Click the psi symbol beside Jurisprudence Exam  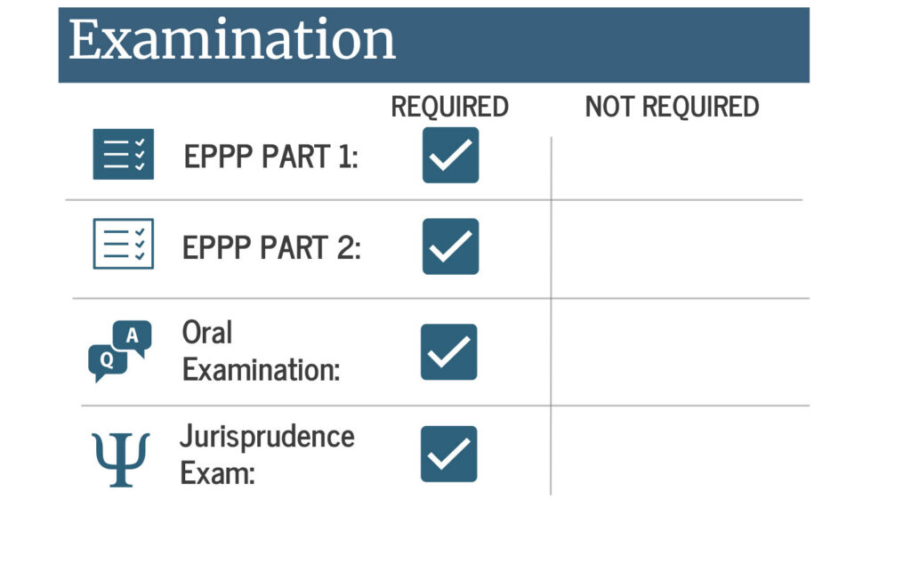click(x=121, y=460)
